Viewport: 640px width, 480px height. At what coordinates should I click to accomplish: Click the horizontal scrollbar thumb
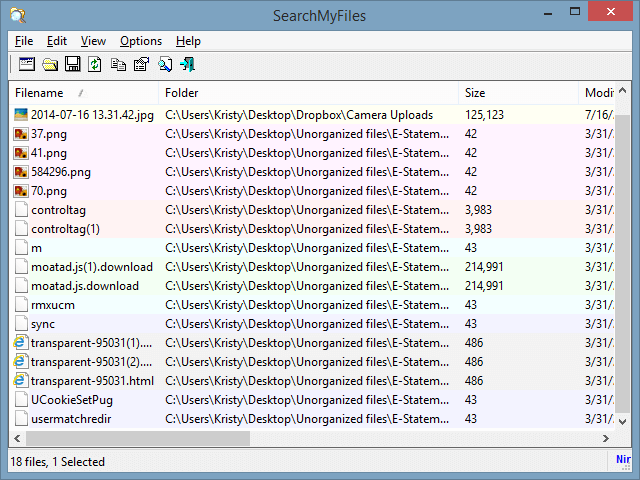(x=138, y=438)
